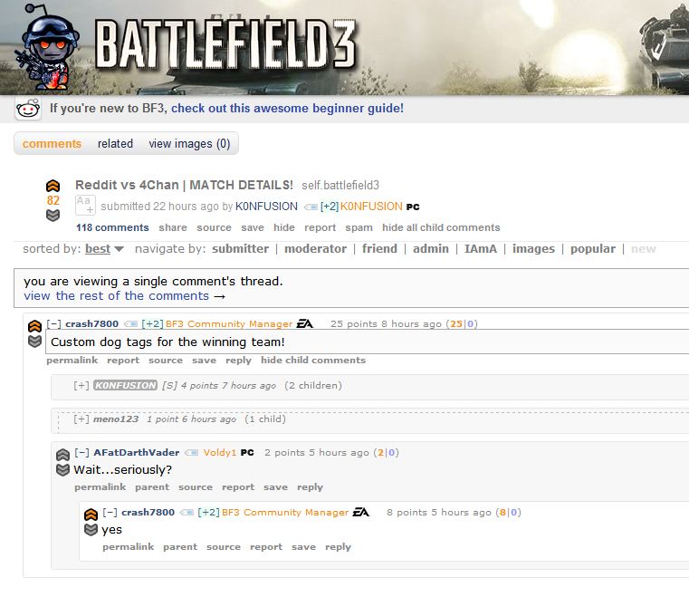The width and height of the screenshot is (689, 616).
Task: Open the view images (0) tab
Action: coord(189,144)
